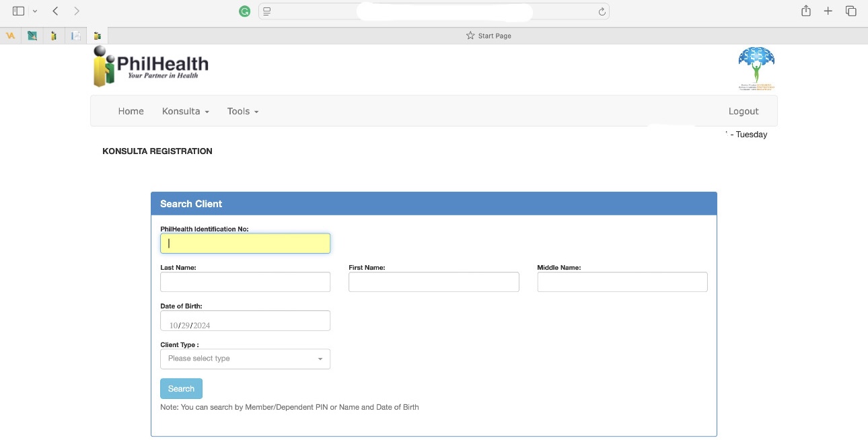The image size is (868, 440).
Task: Click the KONSULTA REGISTRATION heading
Action: pyautogui.click(x=157, y=151)
